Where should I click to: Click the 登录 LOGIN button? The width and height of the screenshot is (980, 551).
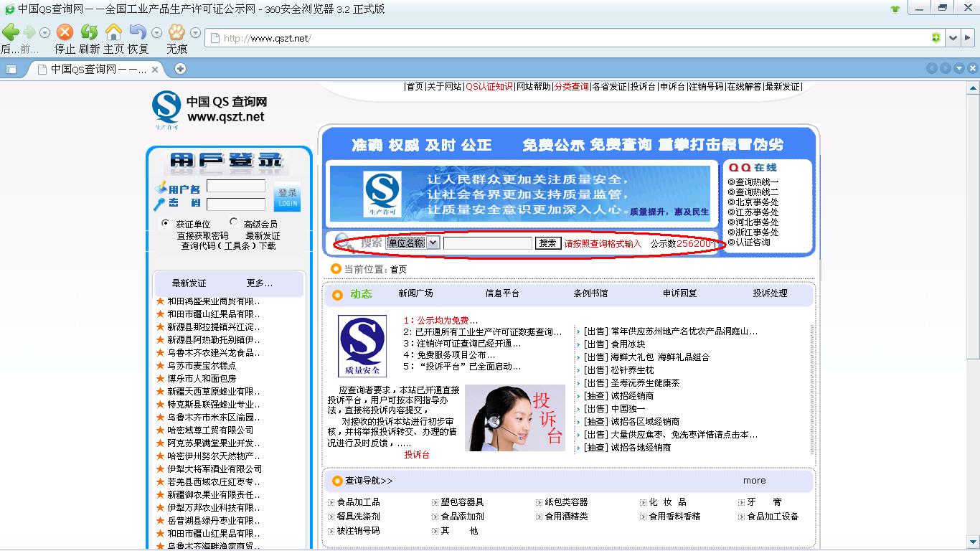click(288, 197)
